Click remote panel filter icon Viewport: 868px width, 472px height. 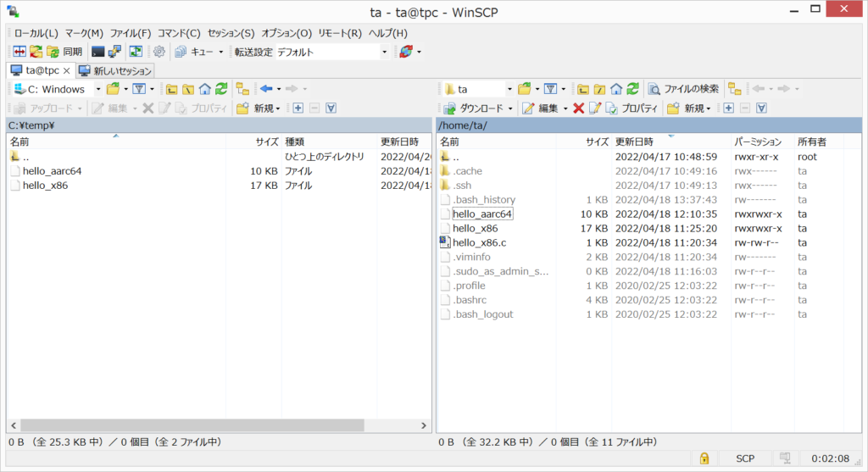[550, 89]
